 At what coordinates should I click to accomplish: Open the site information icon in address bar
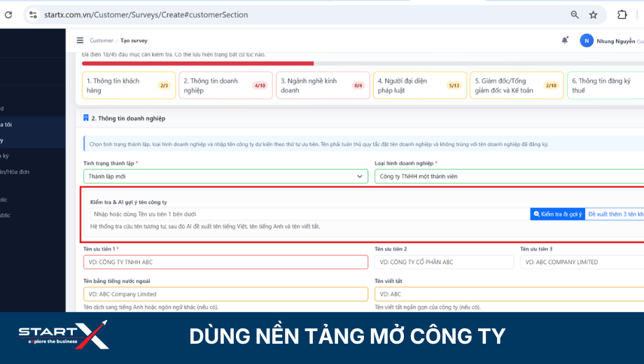tap(33, 15)
